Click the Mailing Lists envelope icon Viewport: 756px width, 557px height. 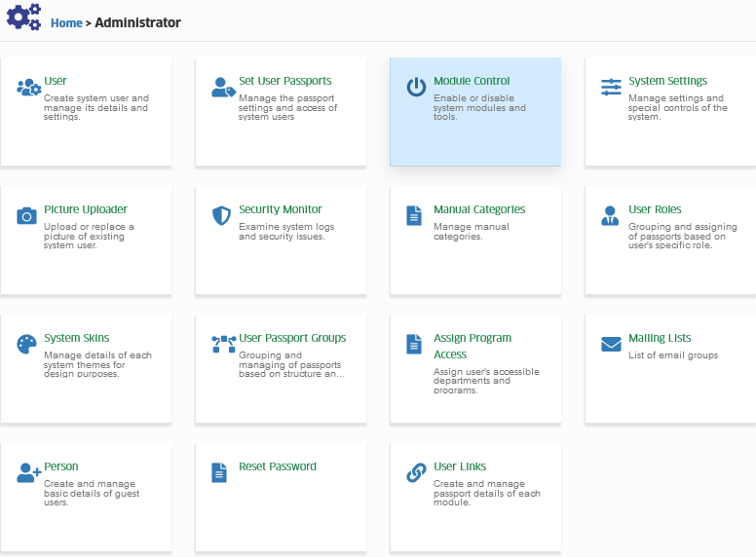tap(611, 345)
